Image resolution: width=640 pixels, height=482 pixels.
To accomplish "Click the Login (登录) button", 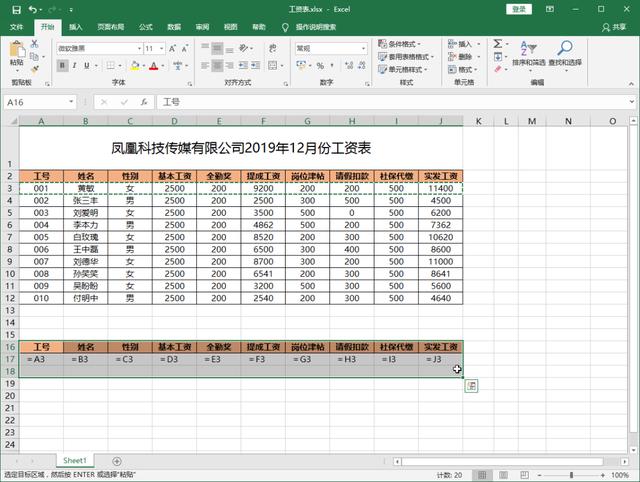I will [x=519, y=8].
